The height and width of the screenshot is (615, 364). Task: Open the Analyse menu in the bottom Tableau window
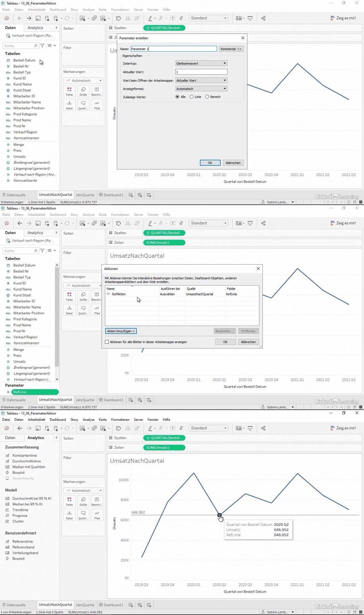(x=88, y=420)
